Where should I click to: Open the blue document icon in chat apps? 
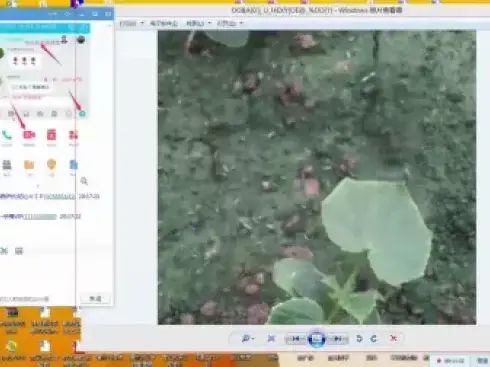pyautogui.click(x=73, y=164)
